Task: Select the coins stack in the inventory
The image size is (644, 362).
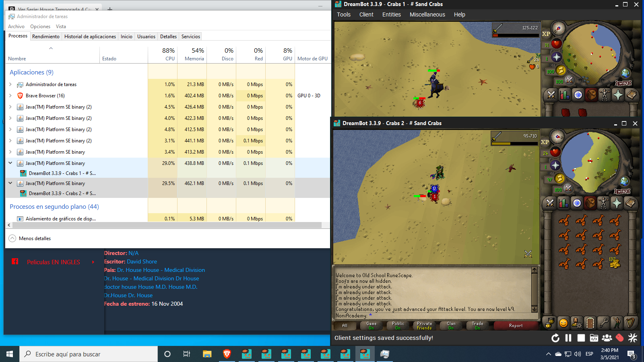Action: (x=614, y=263)
